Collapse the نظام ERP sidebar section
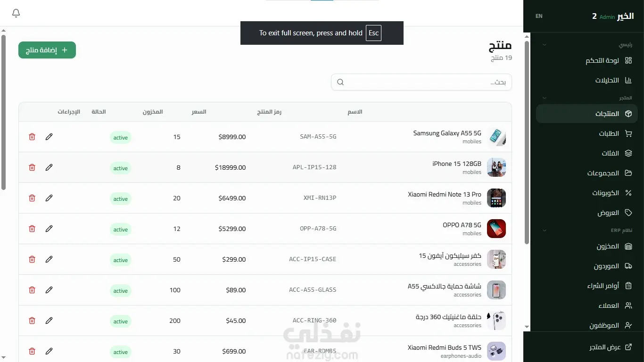 click(x=545, y=230)
